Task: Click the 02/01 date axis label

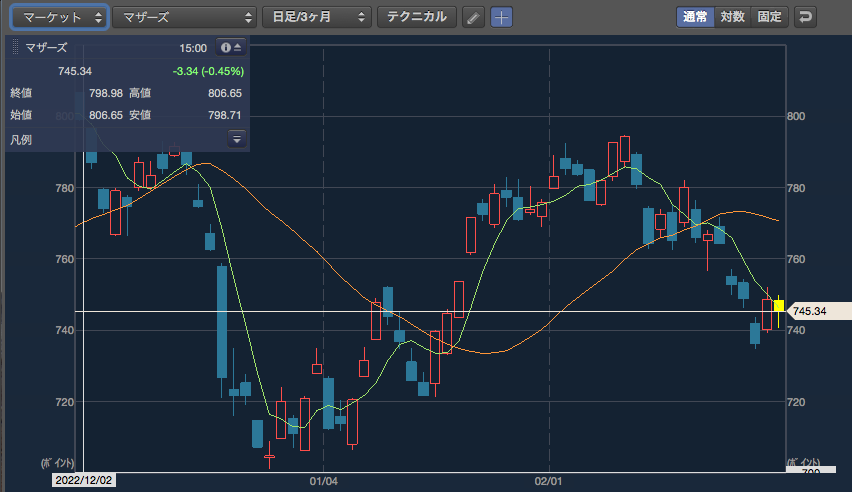Action: click(x=548, y=481)
